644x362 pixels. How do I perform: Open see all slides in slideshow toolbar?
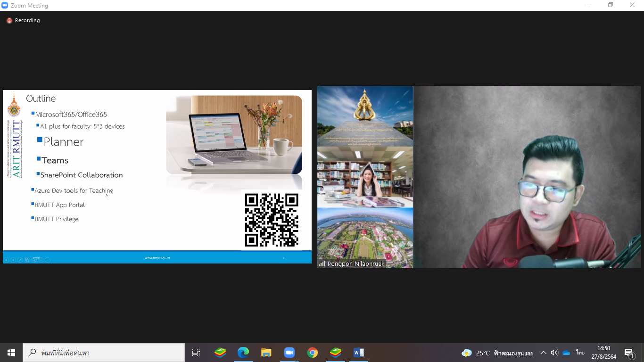pyautogui.click(x=27, y=260)
